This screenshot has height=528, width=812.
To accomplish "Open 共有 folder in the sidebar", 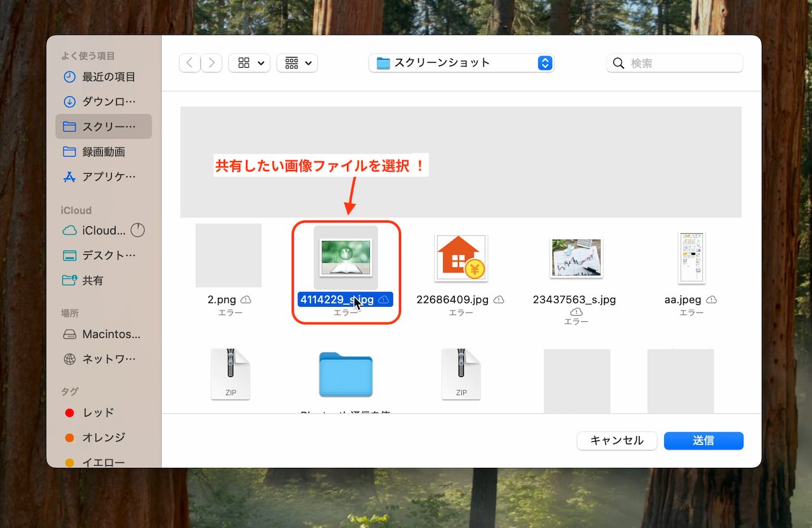I will click(103, 280).
